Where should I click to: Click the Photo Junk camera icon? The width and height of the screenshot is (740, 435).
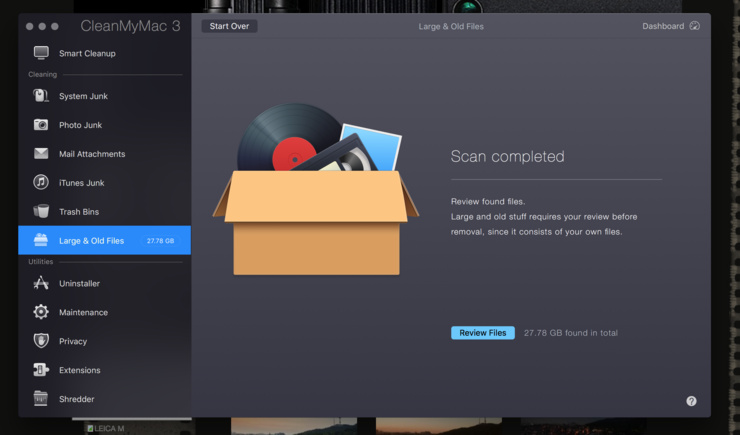pos(41,125)
